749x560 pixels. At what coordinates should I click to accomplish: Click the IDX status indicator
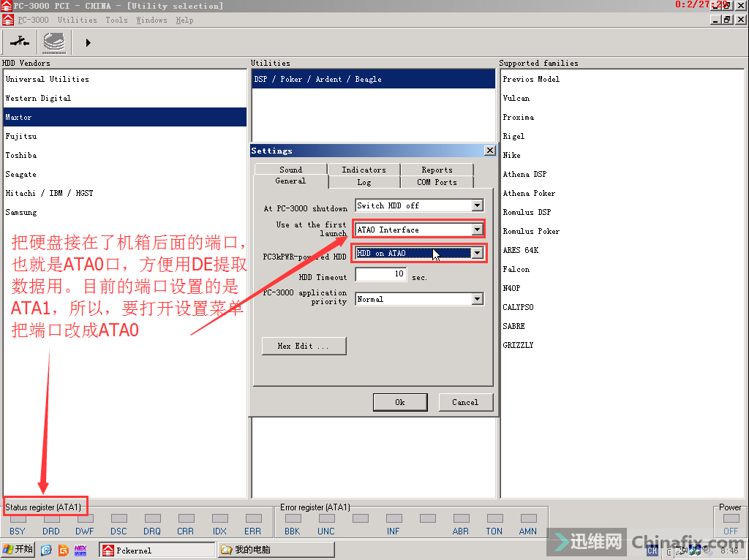[x=219, y=518]
